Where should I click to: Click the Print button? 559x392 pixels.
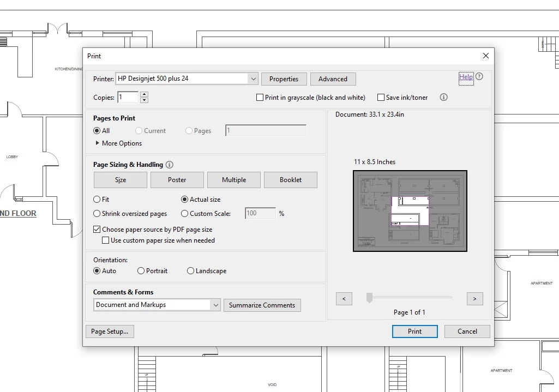click(415, 331)
